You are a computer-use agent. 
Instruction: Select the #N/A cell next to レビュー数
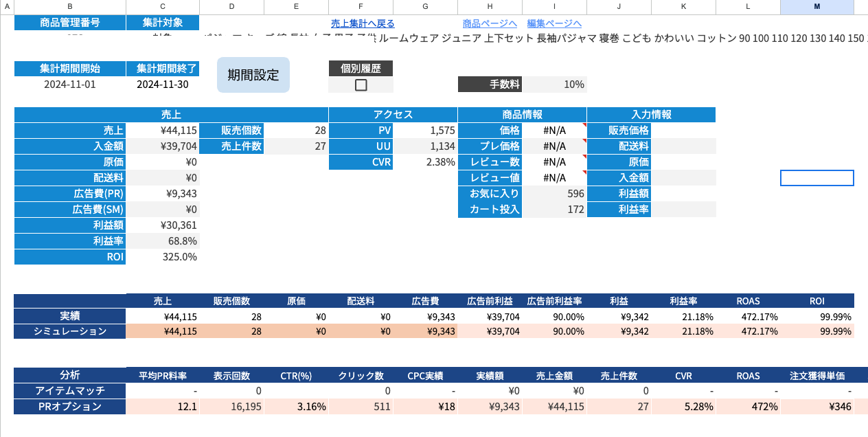[555, 162]
